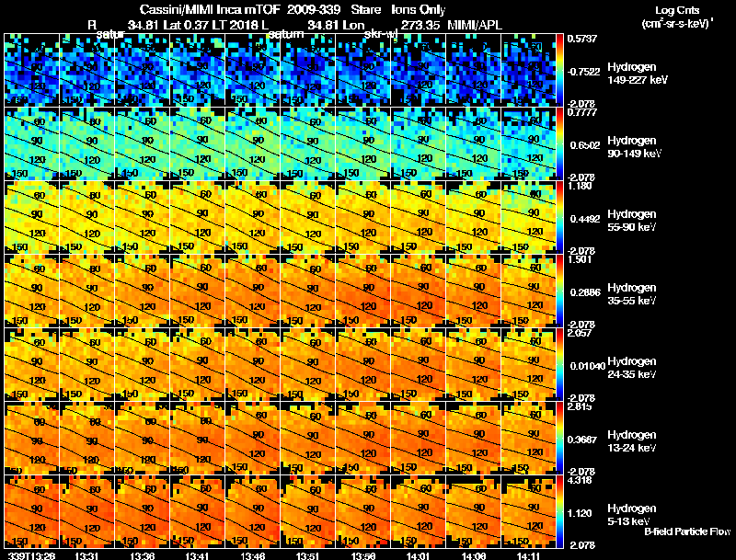Click the Hydrogen 24-35 keV row label

(x=631, y=368)
